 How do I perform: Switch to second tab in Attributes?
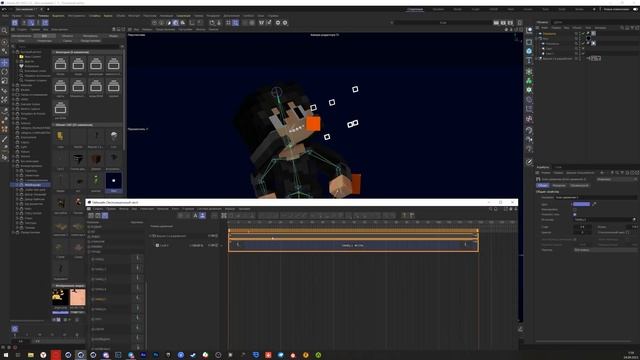point(559,186)
